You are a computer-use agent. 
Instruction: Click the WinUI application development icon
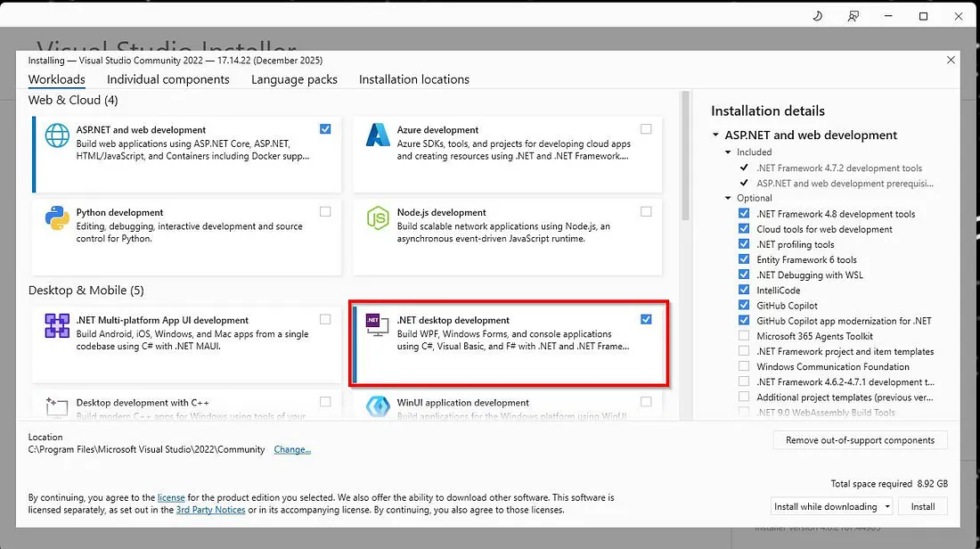pyautogui.click(x=378, y=406)
